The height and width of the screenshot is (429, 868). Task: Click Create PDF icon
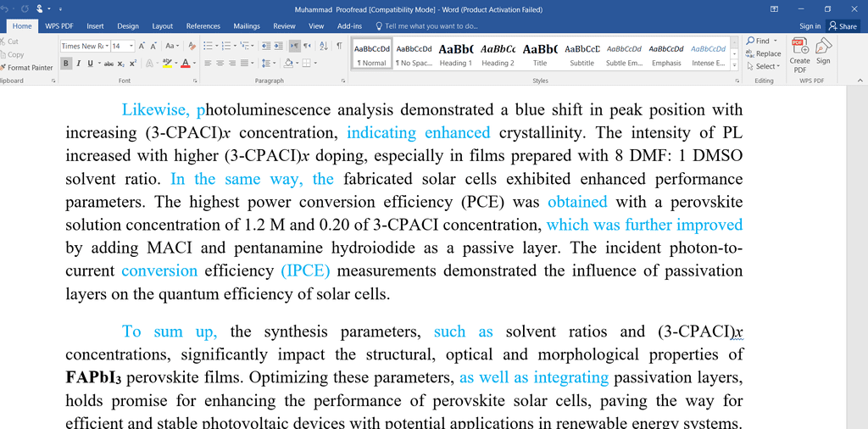[799, 55]
